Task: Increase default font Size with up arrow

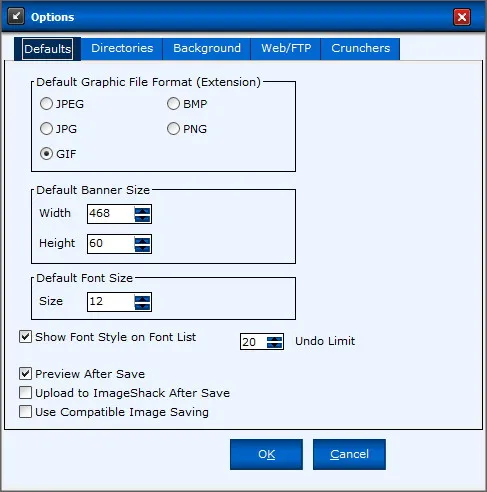Action: pos(142,299)
